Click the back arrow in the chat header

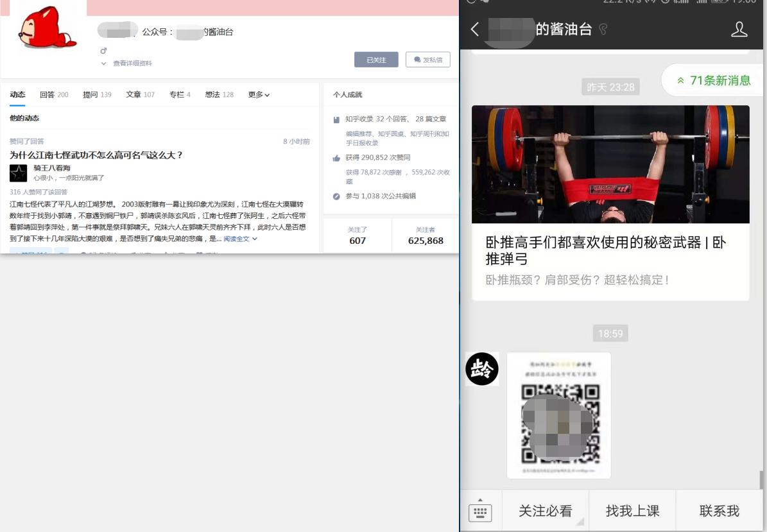pos(474,29)
